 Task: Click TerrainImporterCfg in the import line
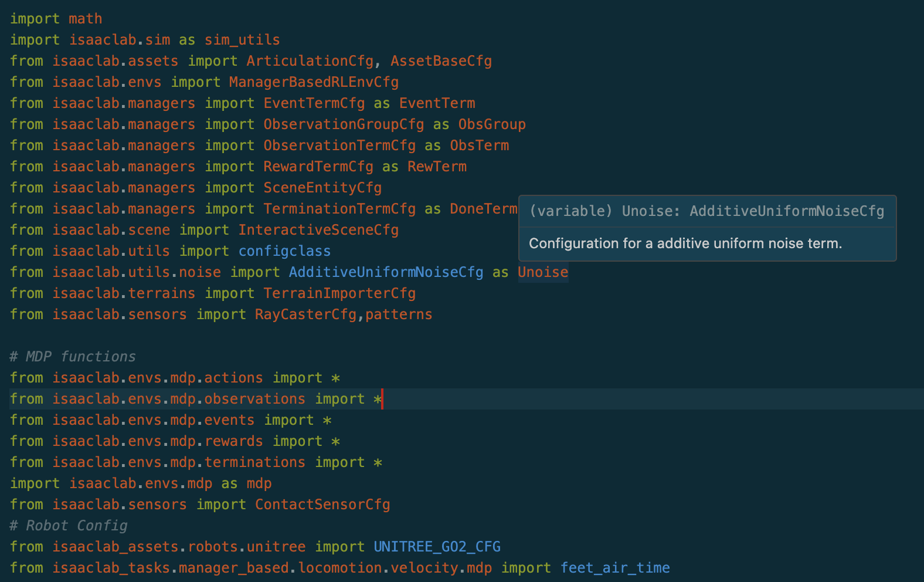click(339, 293)
